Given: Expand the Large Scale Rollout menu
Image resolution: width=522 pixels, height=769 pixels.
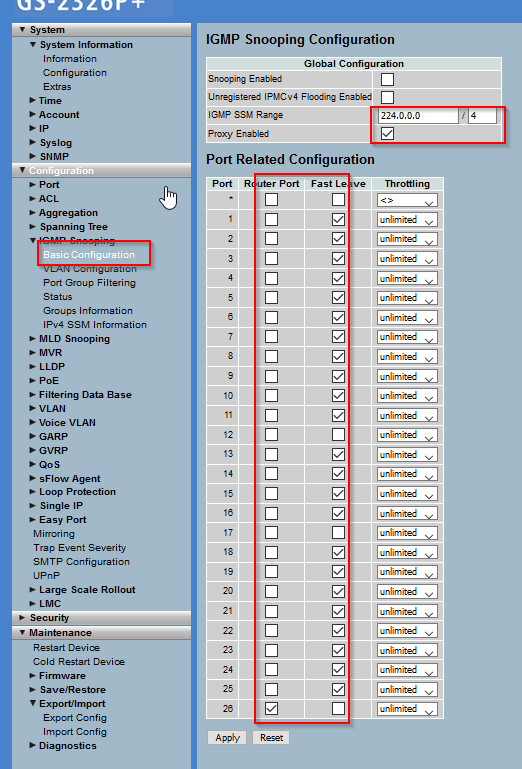Looking at the screenshot, I should pyautogui.click(x=82, y=590).
